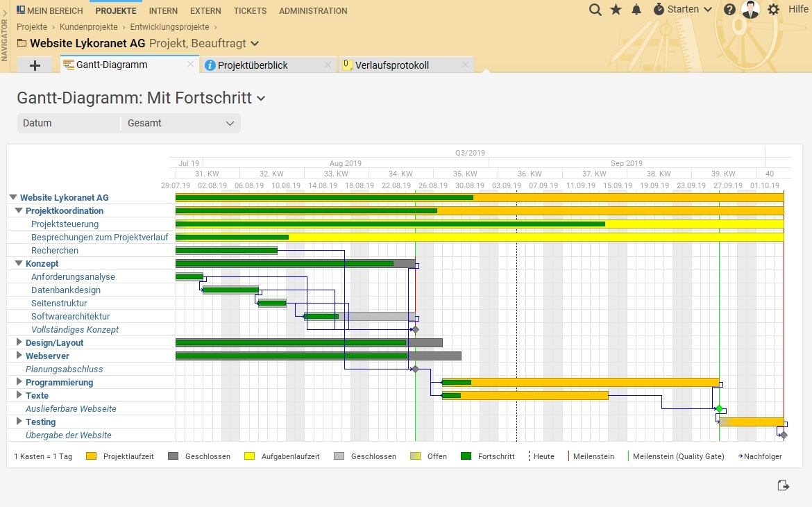Open the notifications bell
The width and height of the screenshot is (812, 507).
636,10
